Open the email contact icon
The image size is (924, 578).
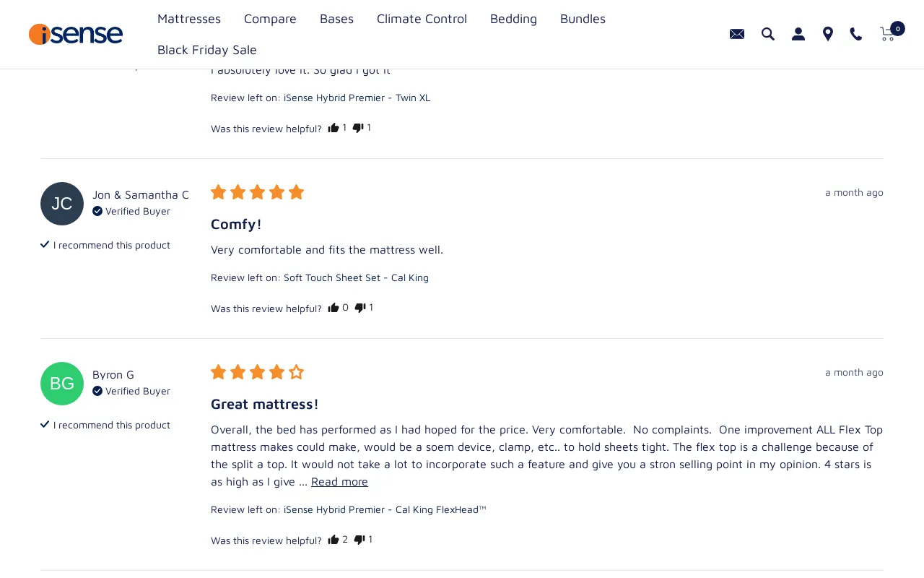[737, 34]
